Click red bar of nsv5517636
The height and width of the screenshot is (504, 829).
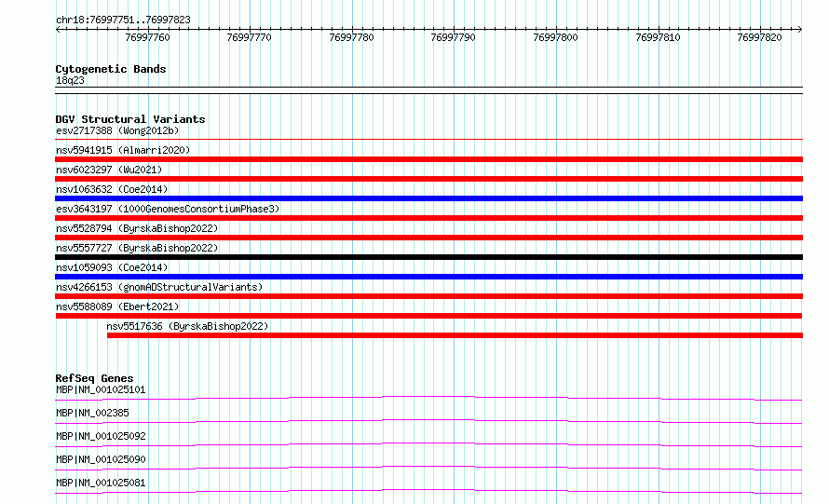(455, 335)
